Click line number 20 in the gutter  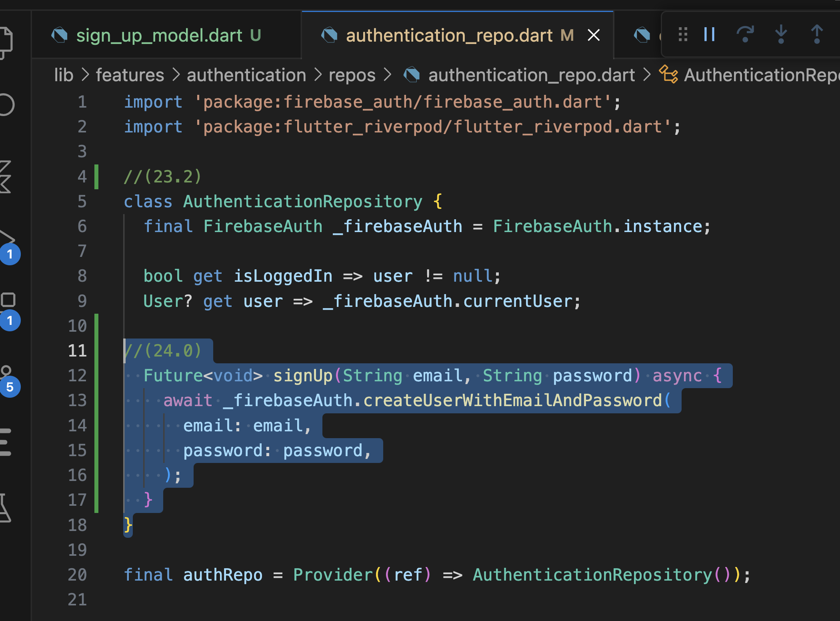pyautogui.click(x=77, y=575)
